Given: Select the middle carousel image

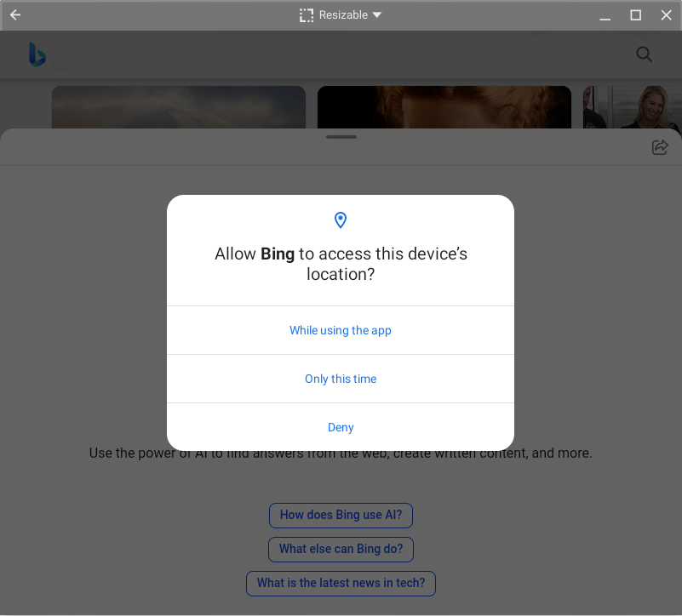Looking at the screenshot, I should coord(444,104).
